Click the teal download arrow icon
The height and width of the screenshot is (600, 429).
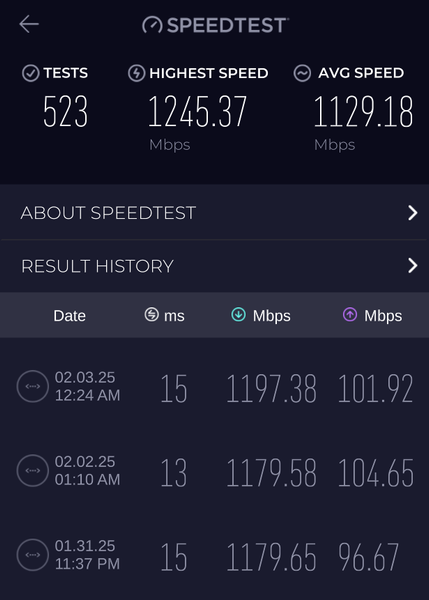click(238, 315)
